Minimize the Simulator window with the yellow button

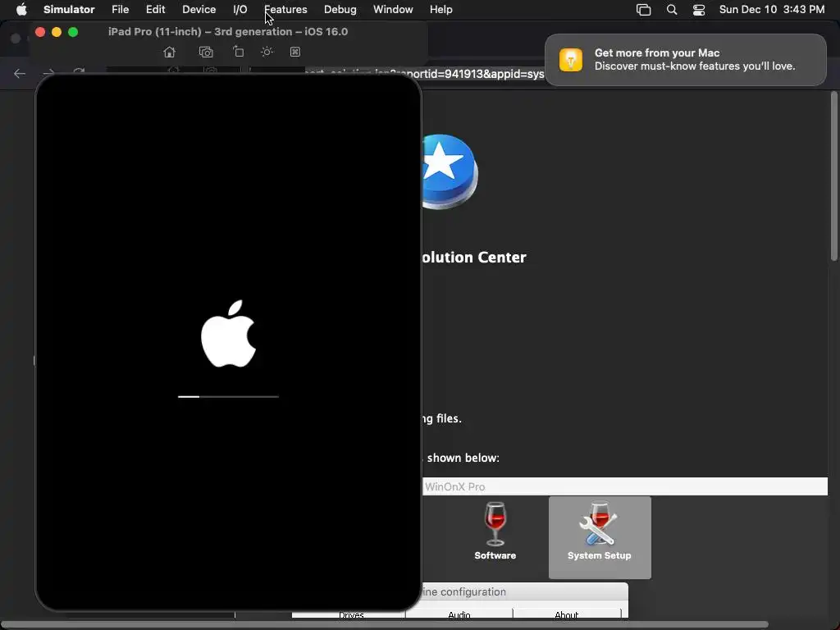57,32
